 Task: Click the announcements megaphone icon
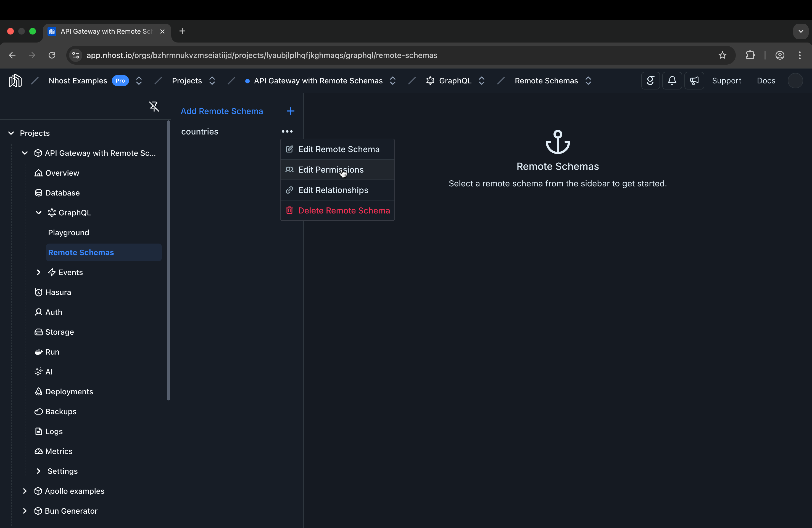pyautogui.click(x=694, y=80)
